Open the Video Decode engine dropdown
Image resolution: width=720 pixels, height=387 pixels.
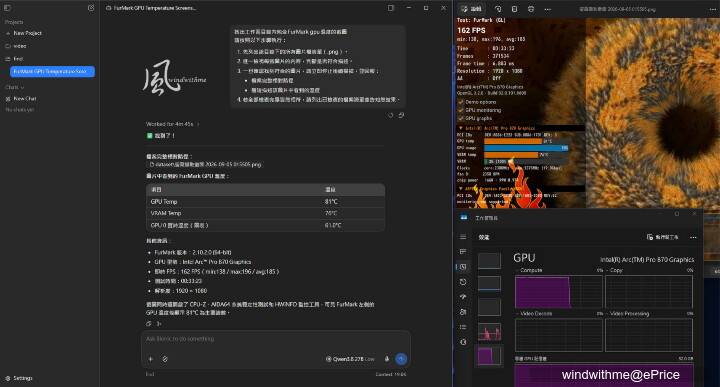point(534,314)
